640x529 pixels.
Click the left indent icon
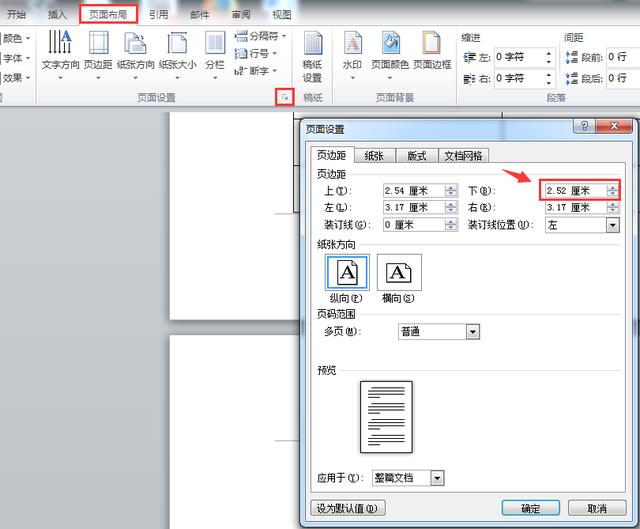coord(469,57)
